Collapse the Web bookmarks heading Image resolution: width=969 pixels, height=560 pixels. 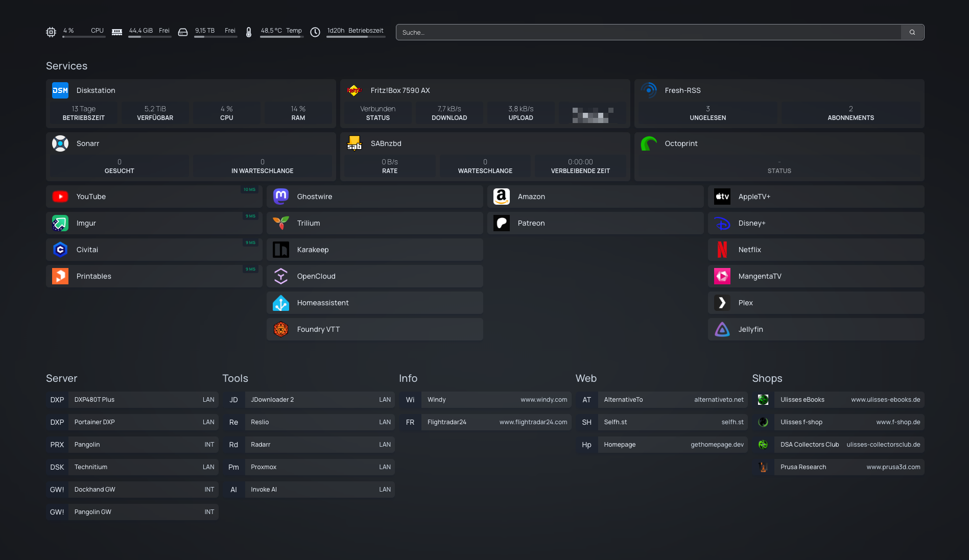(586, 378)
